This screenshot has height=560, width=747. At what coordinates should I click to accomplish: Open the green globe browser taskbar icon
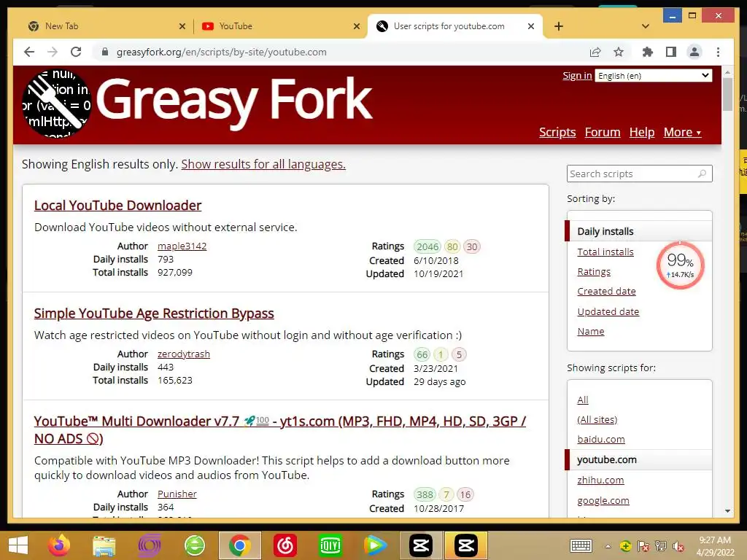coord(195,545)
